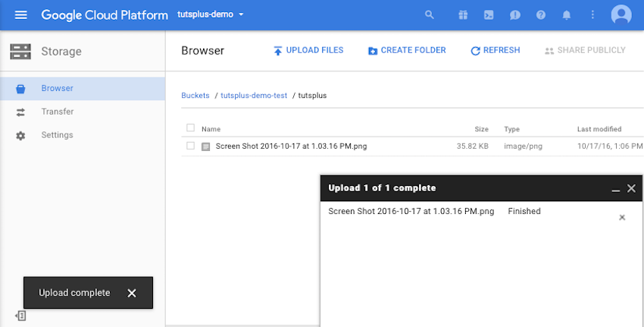
Task: Select all files with header checkbox
Action: click(191, 128)
